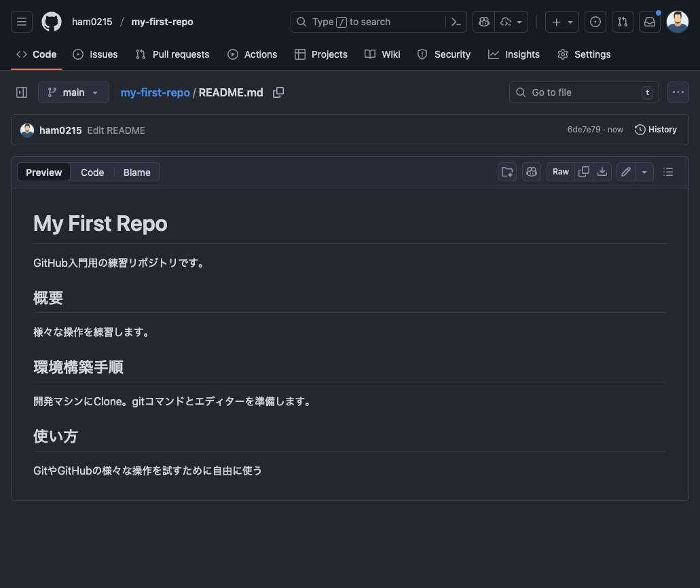
Task: Open the my-first-repo breadcrumb link
Action: click(155, 92)
